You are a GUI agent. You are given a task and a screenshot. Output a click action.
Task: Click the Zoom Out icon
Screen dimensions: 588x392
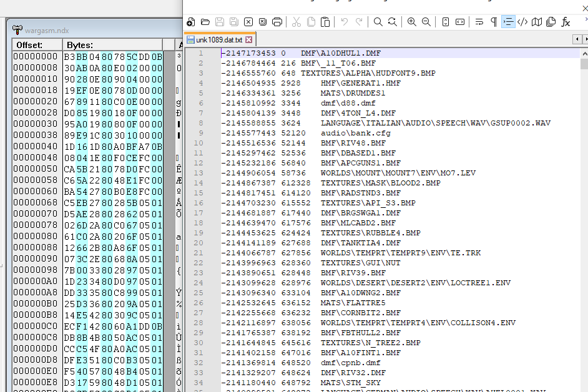click(426, 22)
